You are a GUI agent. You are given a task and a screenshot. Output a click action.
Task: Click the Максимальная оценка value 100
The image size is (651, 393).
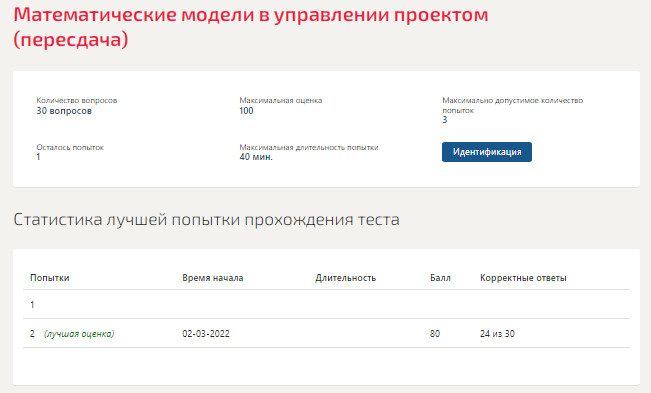[x=246, y=111]
